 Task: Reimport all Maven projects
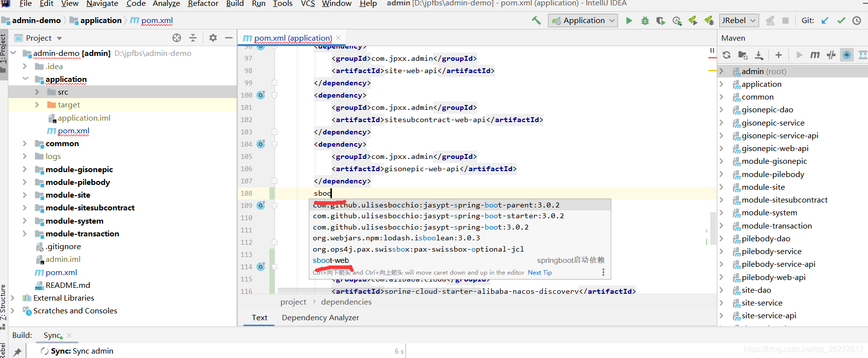[727, 55]
